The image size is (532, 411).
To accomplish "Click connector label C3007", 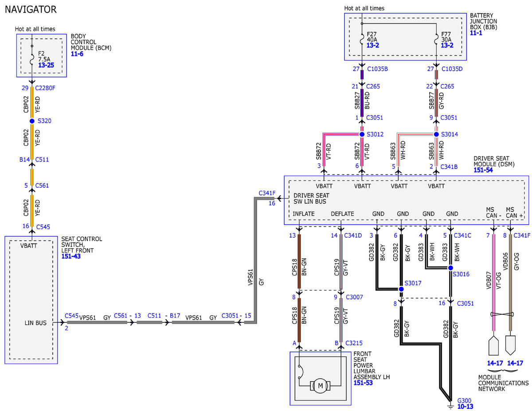I will pos(353,297).
